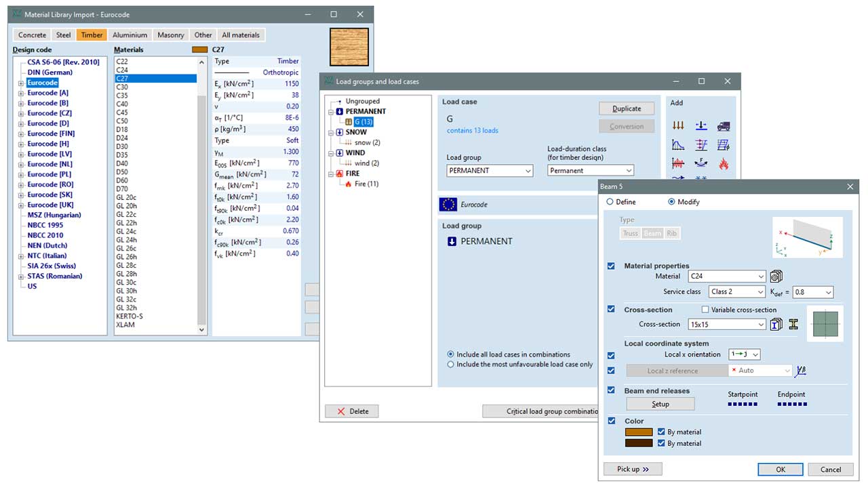
Task: Select Include all load cases in combinations
Action: (x=451, y=354)
